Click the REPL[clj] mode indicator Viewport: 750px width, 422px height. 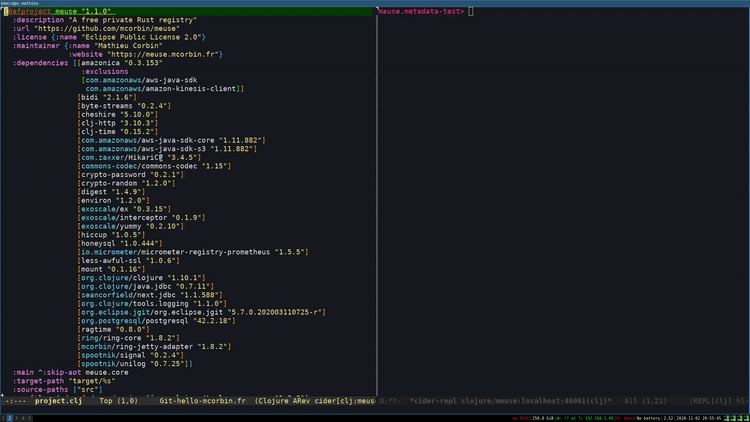(711, 401)
